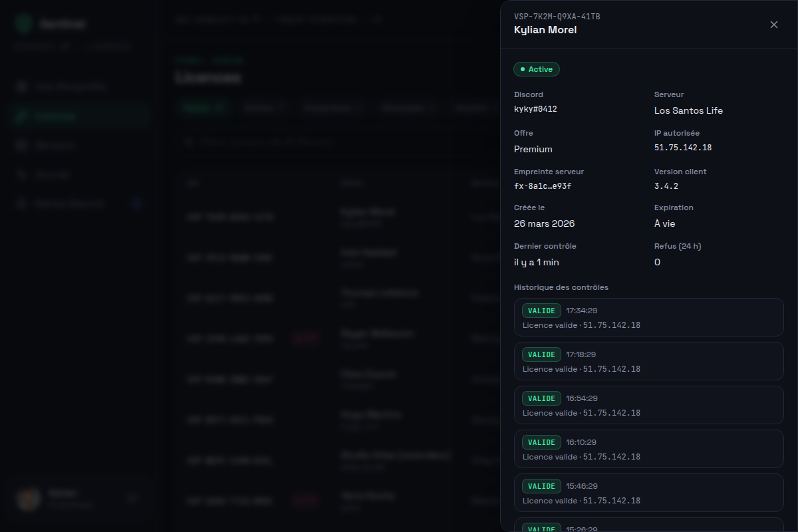Close the Kylian Morel licence panel
The image size is (798, 532).
coord(773,25)
